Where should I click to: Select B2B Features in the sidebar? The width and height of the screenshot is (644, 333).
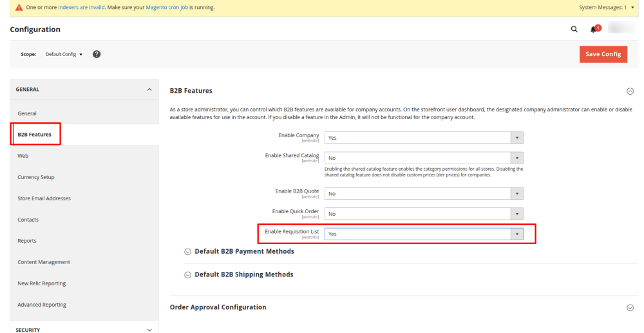point(35,135)
